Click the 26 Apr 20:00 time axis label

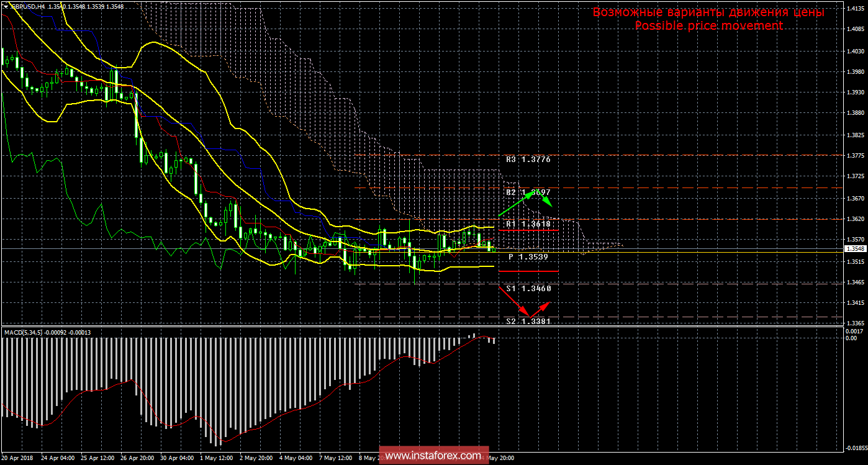click(138, 458)
